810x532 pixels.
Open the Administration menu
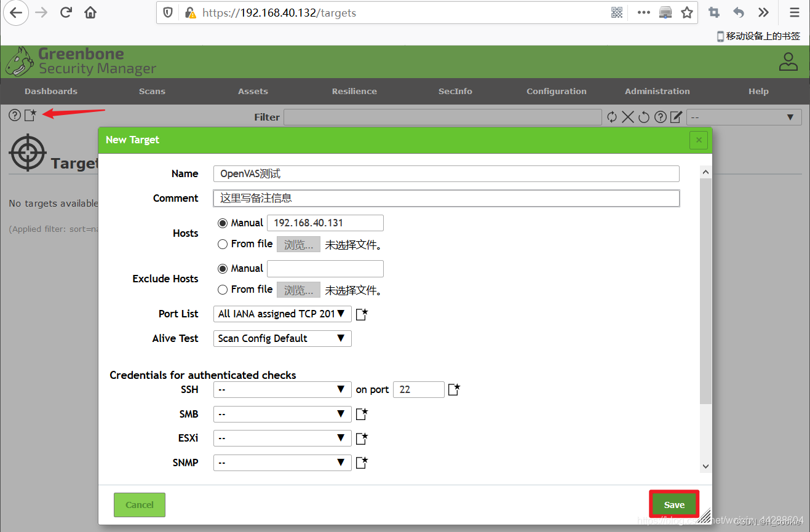click(x=657, y=91)
